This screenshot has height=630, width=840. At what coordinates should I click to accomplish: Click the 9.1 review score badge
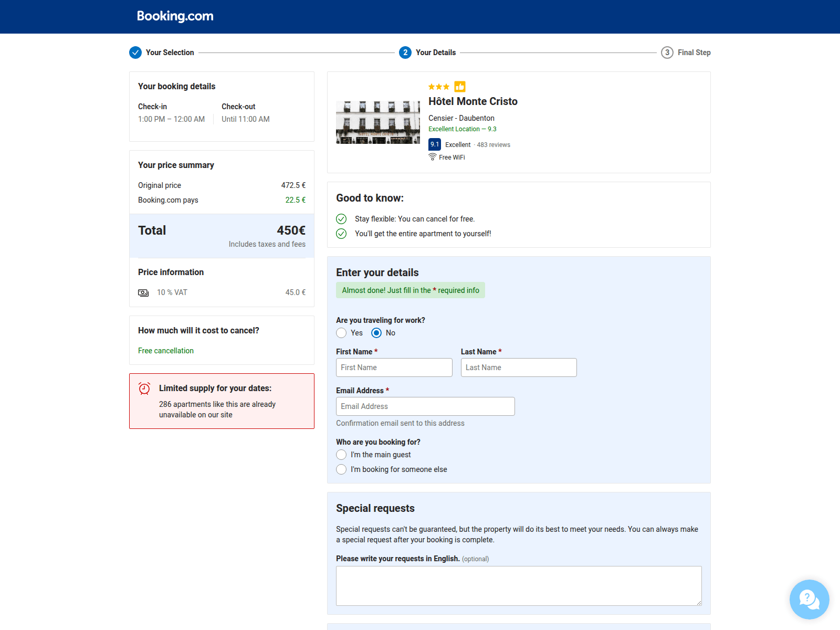tap(435, 144)
